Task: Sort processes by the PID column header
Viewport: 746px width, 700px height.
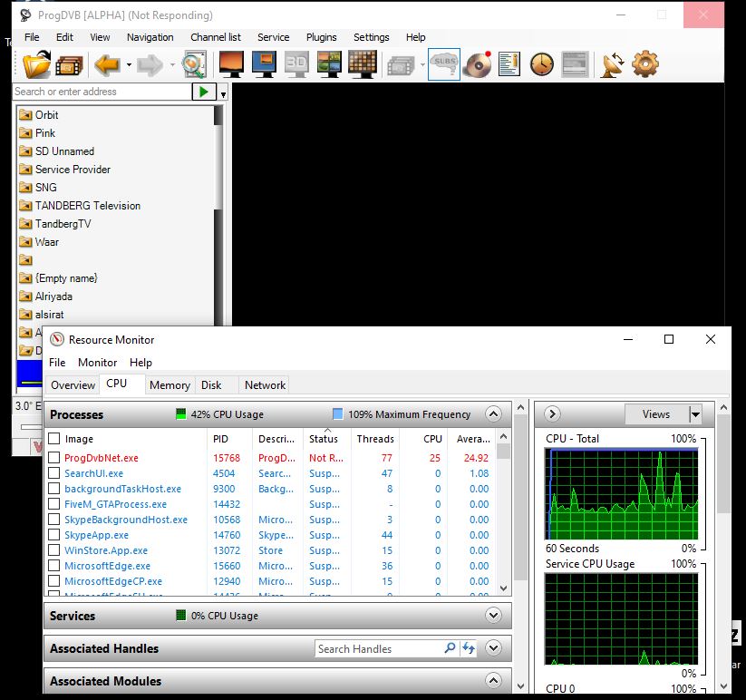Action: pos(220,439)
